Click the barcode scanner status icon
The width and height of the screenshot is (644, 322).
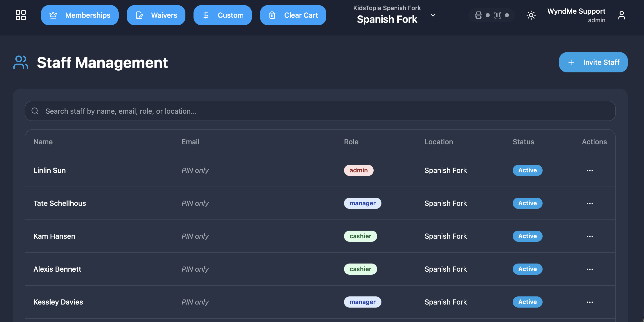(498, 15)
